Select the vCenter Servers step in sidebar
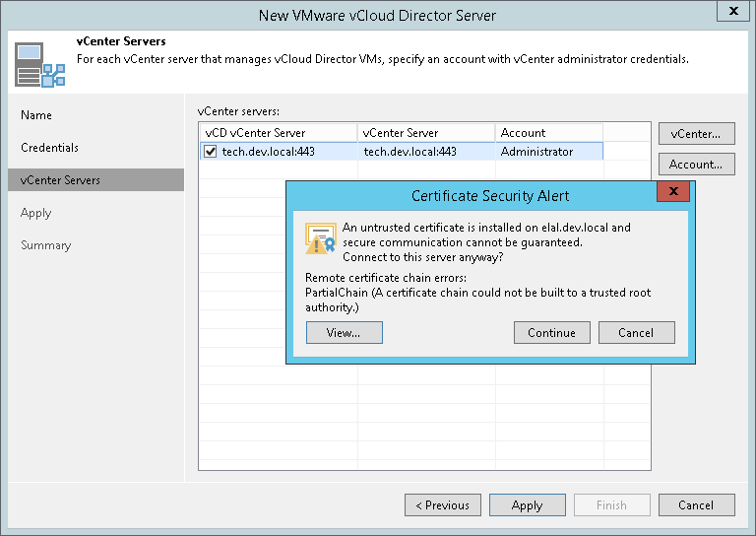This screenshot has height=536, width=756. 60,180
